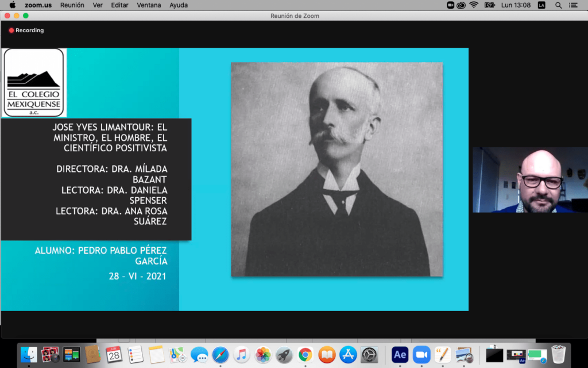Open the Ventana menu
This screenshot has width=588, height=368.
pyautogui.click(x=149, y=5)
